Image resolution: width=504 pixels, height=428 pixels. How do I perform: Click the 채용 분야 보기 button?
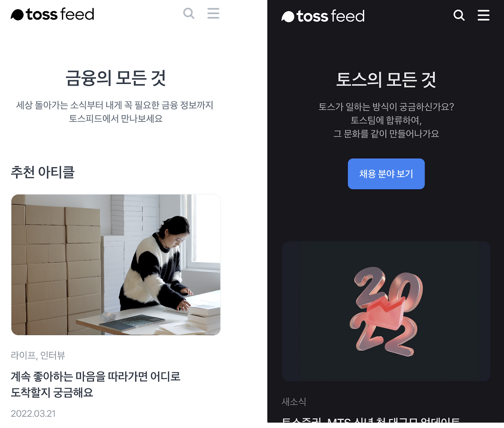[x=386, y=174]
